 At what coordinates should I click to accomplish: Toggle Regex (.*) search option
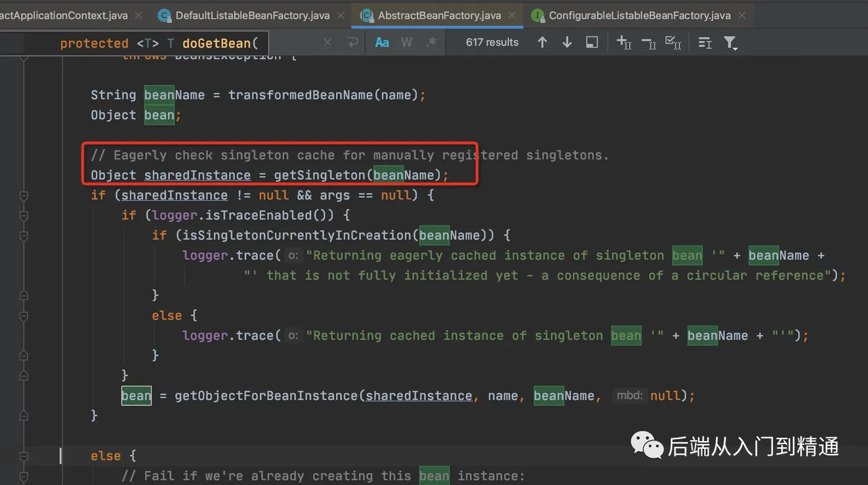coord(432,42)
